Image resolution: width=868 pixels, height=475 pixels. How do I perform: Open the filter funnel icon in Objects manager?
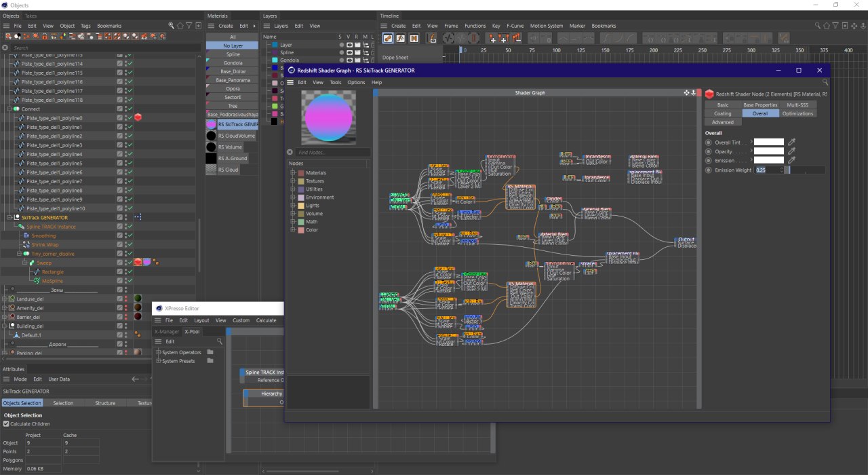189,26
